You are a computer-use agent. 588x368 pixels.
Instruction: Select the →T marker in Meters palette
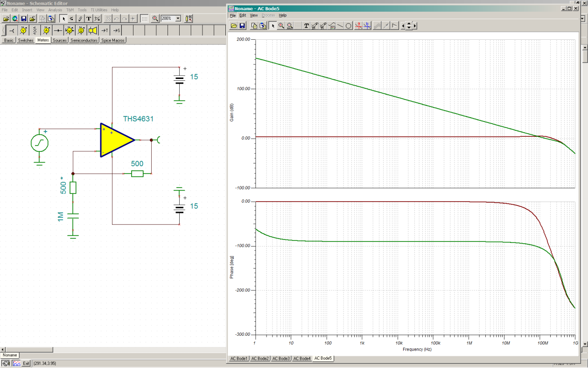(x=104, y=30)
